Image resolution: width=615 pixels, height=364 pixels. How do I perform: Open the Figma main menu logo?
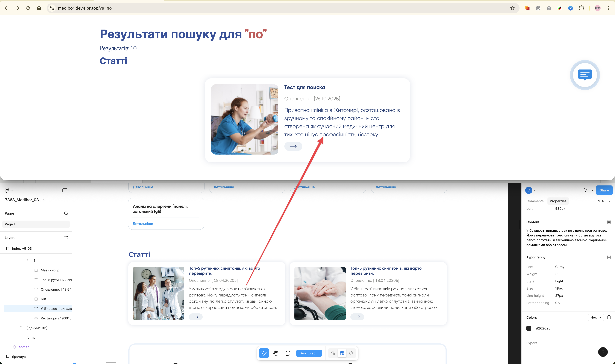point(7,190)
